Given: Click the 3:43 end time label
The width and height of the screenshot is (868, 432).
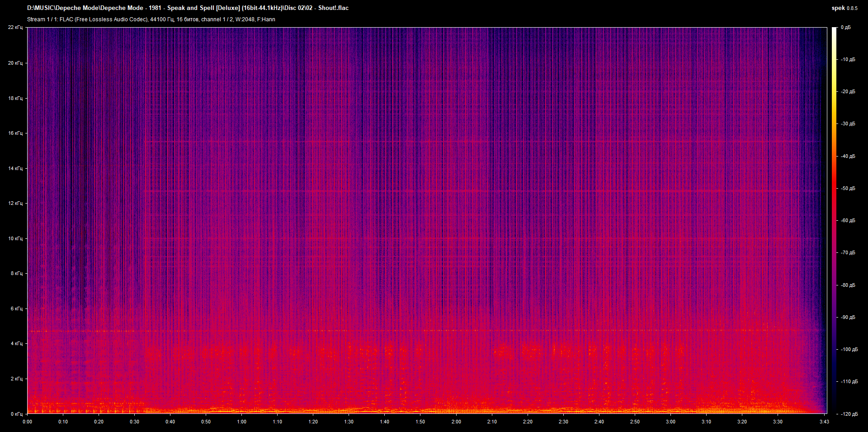Looking at the screenshot, I should point(824,422).
